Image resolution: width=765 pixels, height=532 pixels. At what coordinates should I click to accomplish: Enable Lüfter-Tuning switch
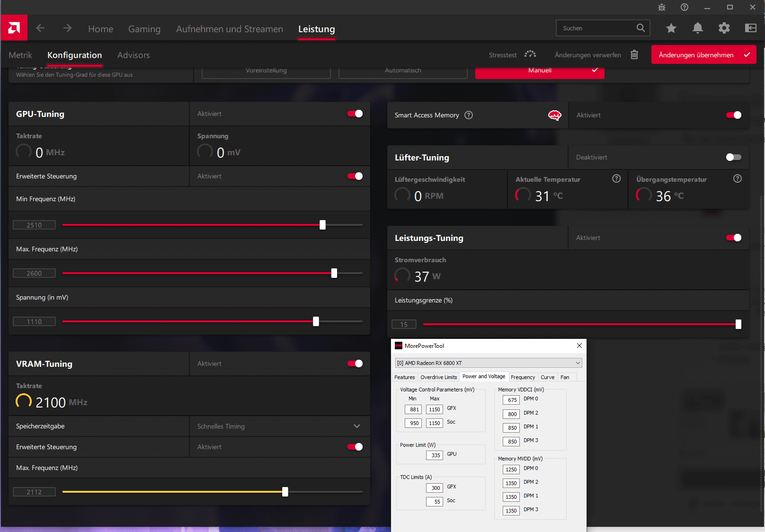(734, 157)
